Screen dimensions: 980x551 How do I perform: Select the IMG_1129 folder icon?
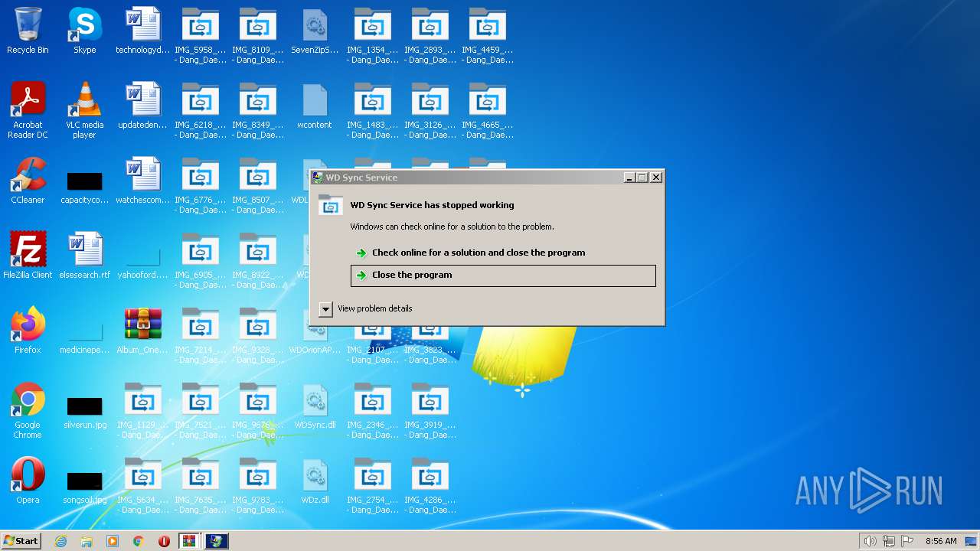tap(142, 411)
